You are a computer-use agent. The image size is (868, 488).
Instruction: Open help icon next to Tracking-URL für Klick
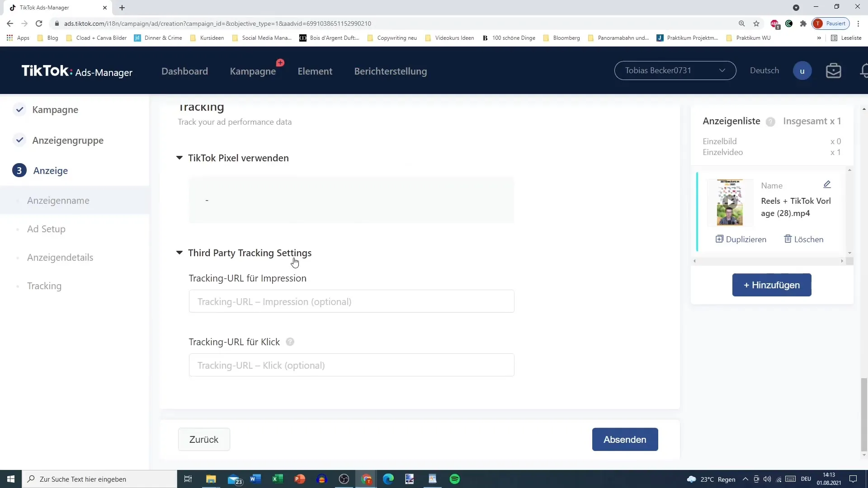[x=290, y=342]
